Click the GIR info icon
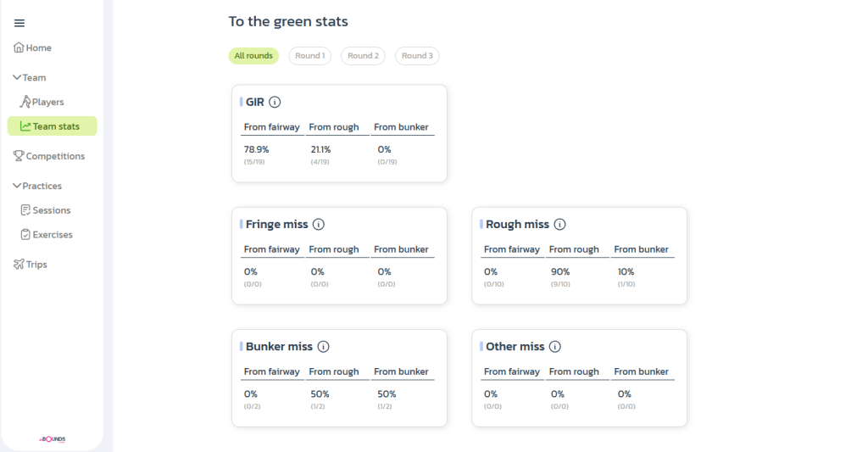 275,102
